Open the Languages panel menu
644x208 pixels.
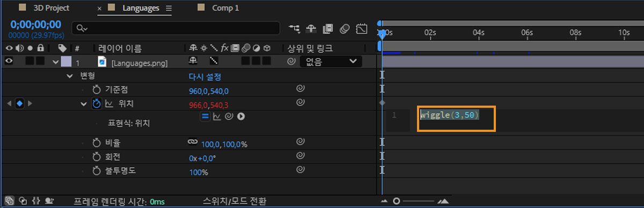click(169, 8)
